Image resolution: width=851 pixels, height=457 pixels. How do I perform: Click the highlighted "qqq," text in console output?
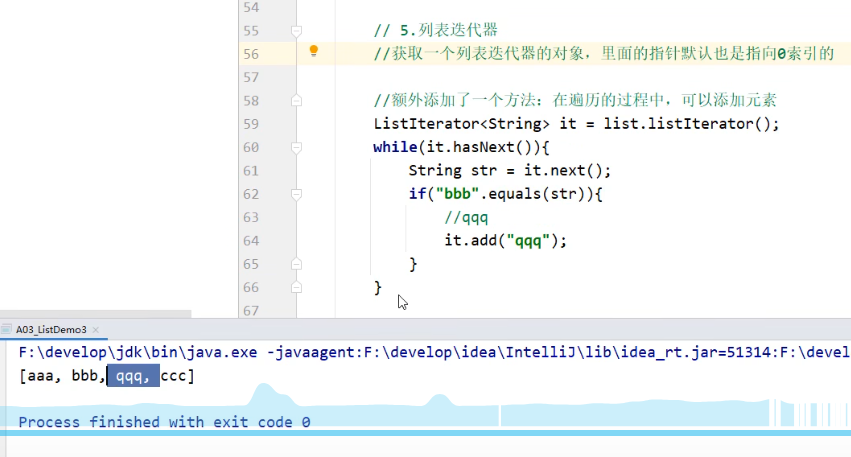click(133, 376)
